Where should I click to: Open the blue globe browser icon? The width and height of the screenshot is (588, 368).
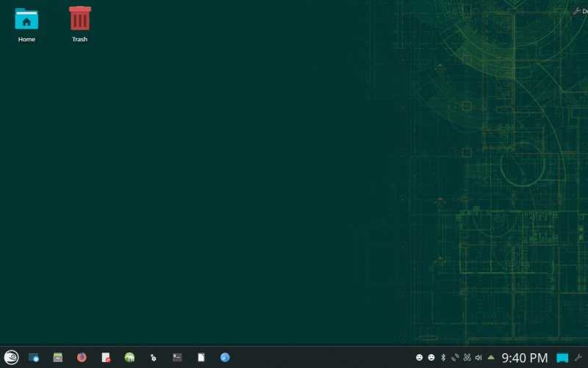coord(225,358)
